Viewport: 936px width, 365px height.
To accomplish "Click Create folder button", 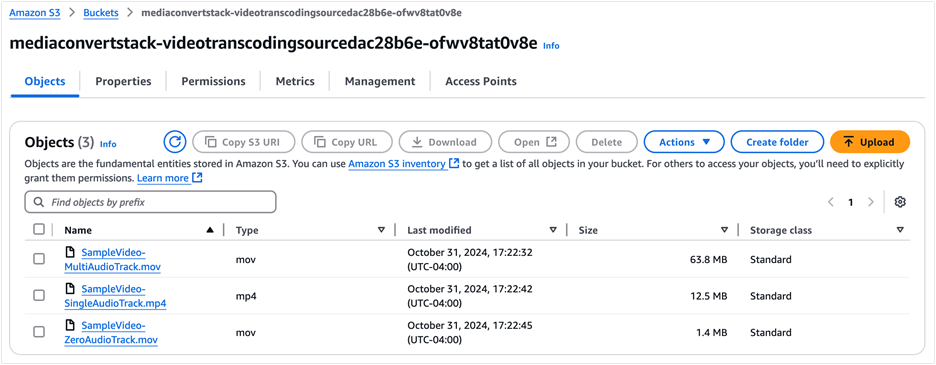I will click(x=777, y=142).
